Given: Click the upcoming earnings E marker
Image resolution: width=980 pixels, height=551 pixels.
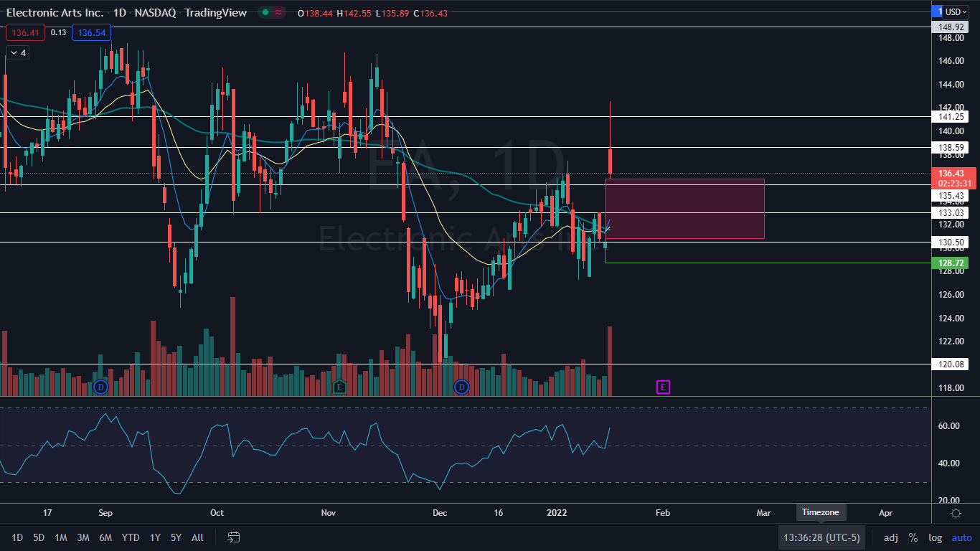Looking at the screenshot, I should (663, 387).
